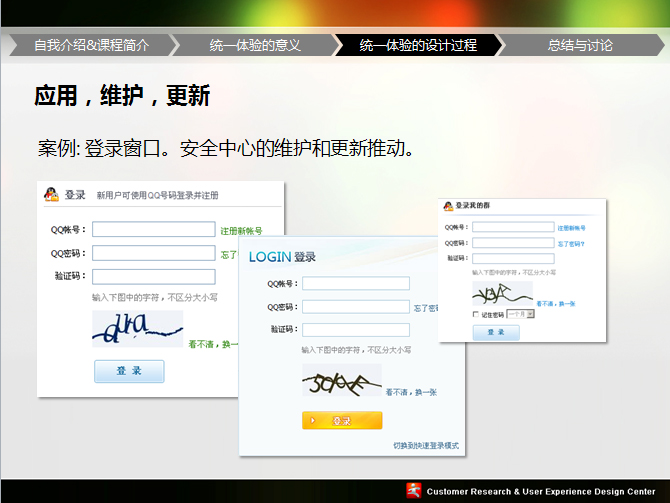The height and width of the screenshot is (503, 670).
Task: Focus 验证码 field in left login window
Action: click(x=154, y=277)
